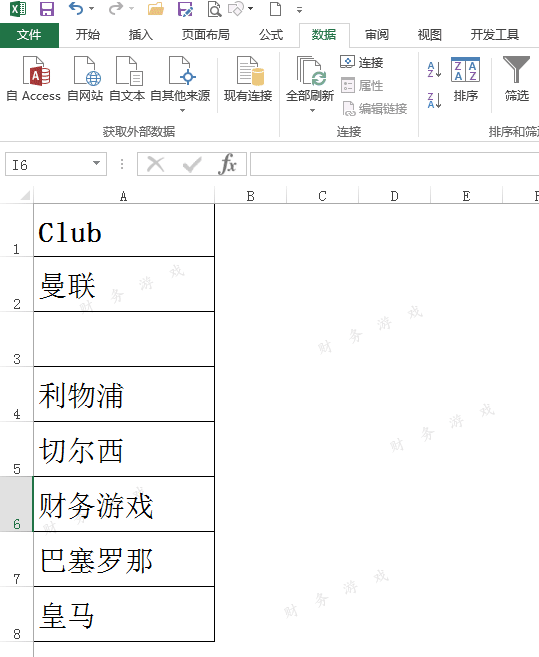Viewport: 539px width, 657px height.
Task: Import data 自 Access
Action: (x=34, y=80)
